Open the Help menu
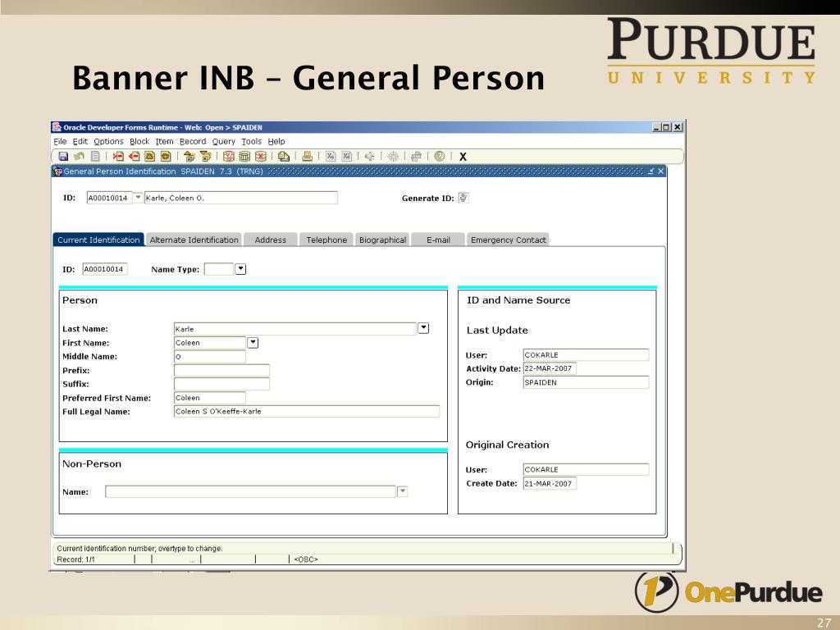The height and width of the screenshot is (630, 840). (x=276, y=141)
